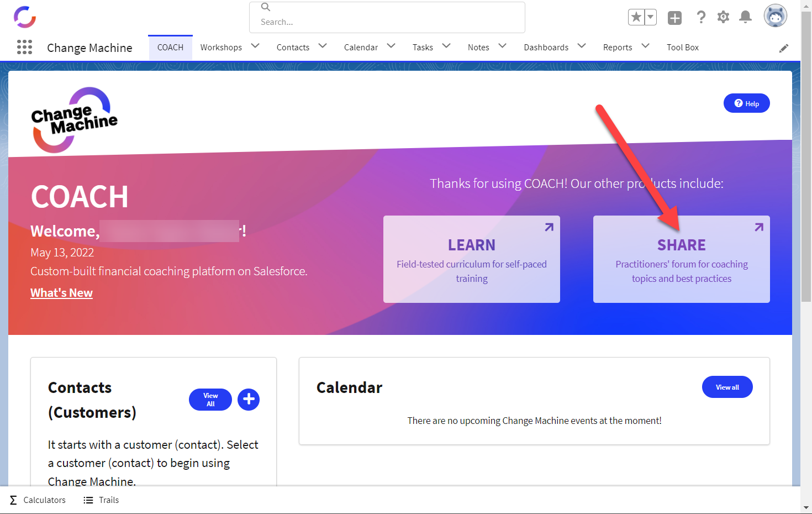Open the Reports tab
The width and height of the screenshot is (812, 514).
(x=618, y=48)
